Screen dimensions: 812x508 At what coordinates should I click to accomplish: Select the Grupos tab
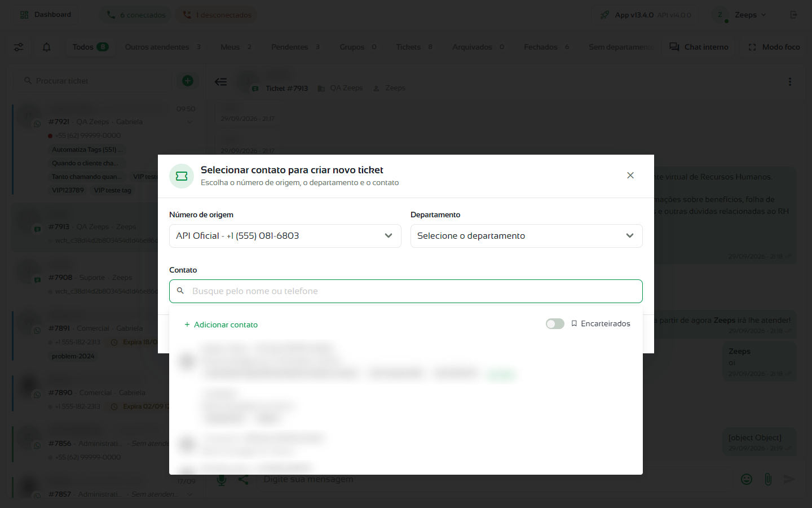click(x=358, y=47)
